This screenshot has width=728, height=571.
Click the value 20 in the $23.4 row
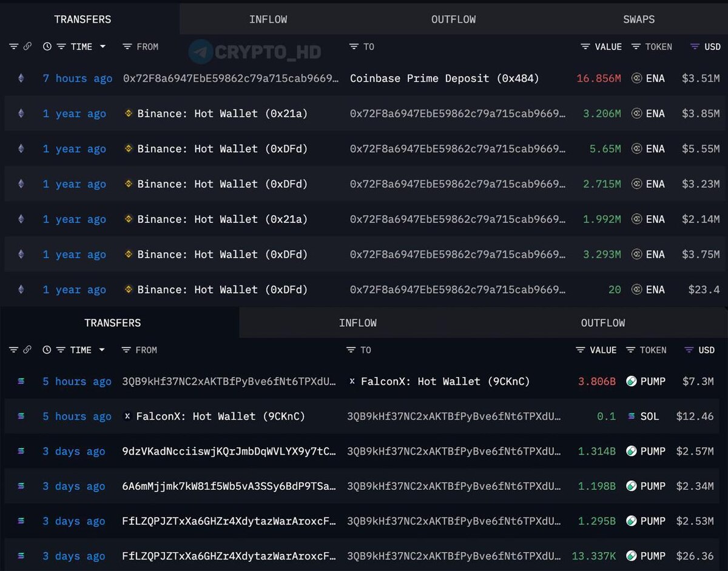615,290
